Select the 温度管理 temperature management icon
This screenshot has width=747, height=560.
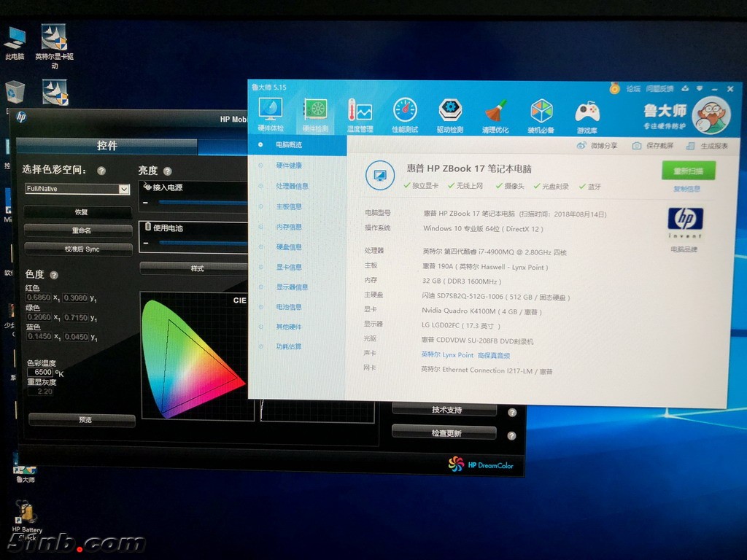pyautogui.click(x=360, y=111)
